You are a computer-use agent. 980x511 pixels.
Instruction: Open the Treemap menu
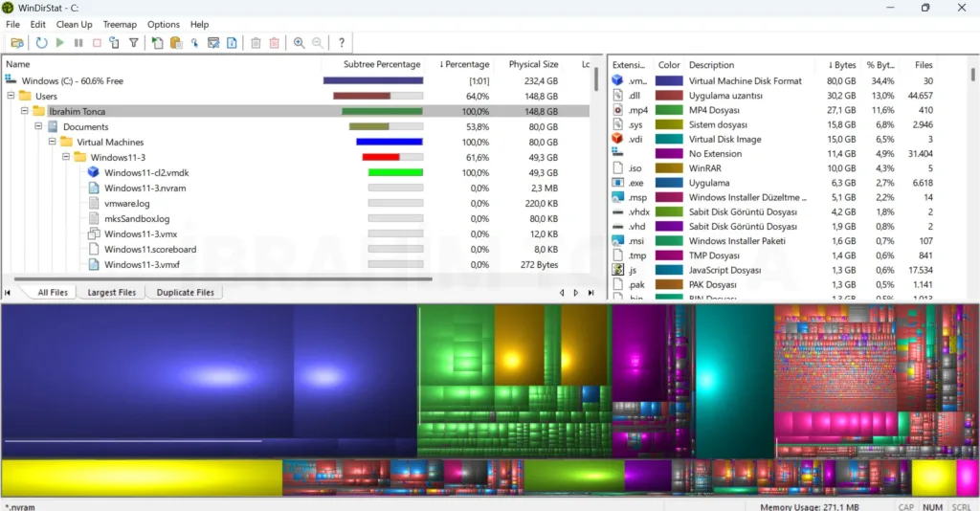(120, 24)
